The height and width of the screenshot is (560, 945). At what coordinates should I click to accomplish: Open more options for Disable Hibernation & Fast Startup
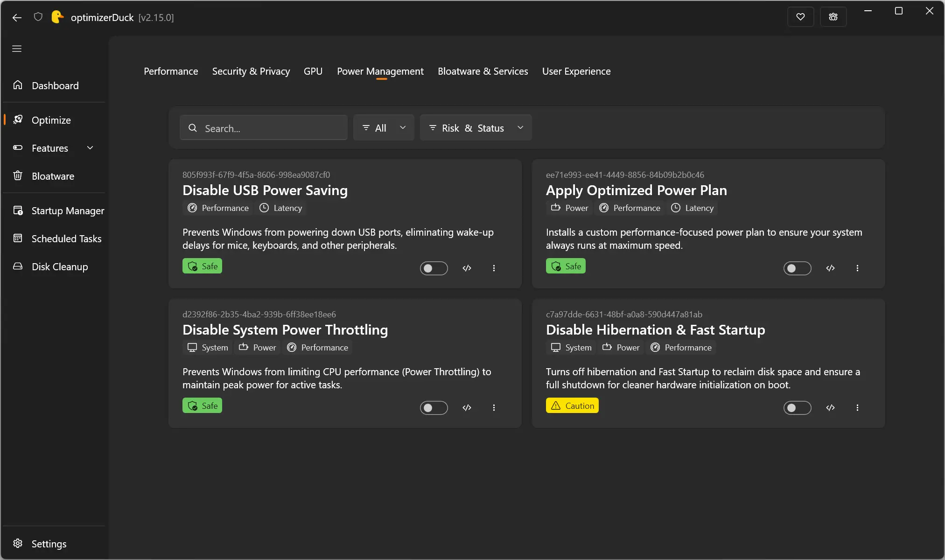coord(857,408)
